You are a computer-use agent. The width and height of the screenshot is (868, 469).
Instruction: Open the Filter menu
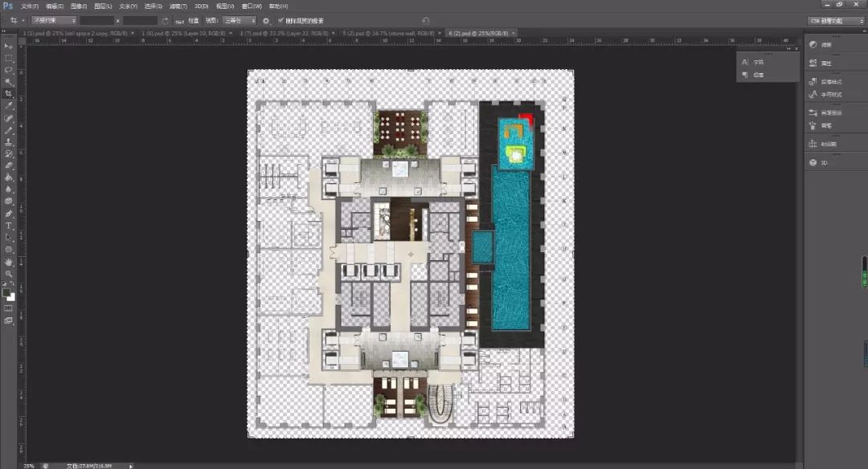coord(178,6)
